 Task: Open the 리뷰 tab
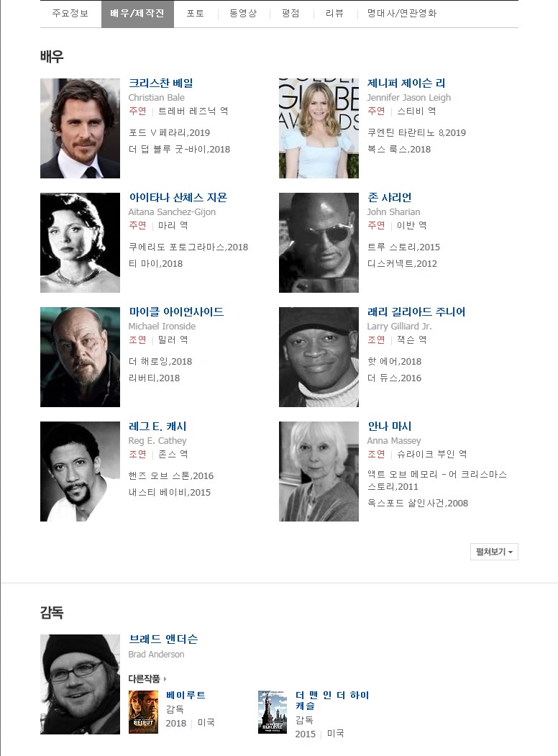334,14
